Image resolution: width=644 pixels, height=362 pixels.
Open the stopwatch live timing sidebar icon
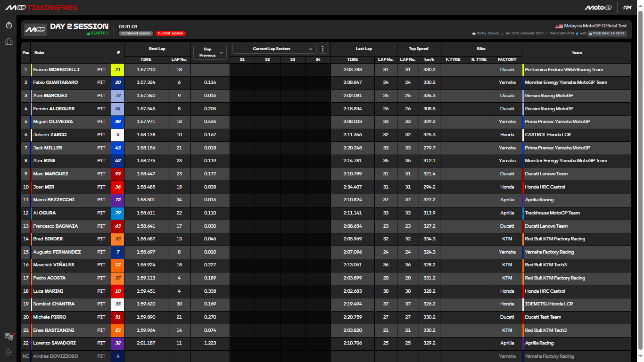point(8,25)
